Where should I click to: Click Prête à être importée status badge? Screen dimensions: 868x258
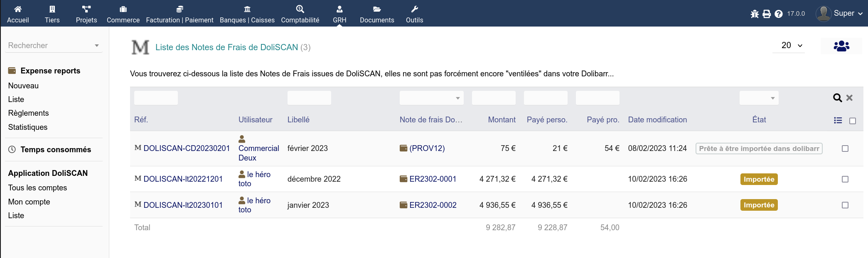point(759,148)
